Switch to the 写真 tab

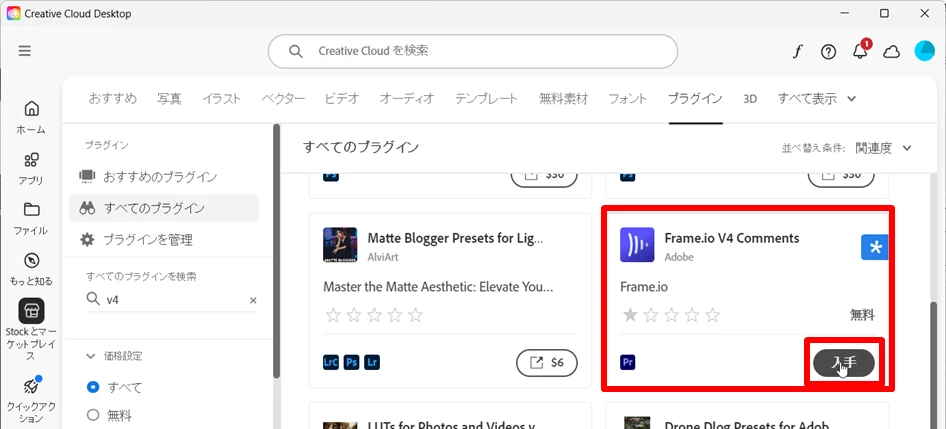[169, 99]
